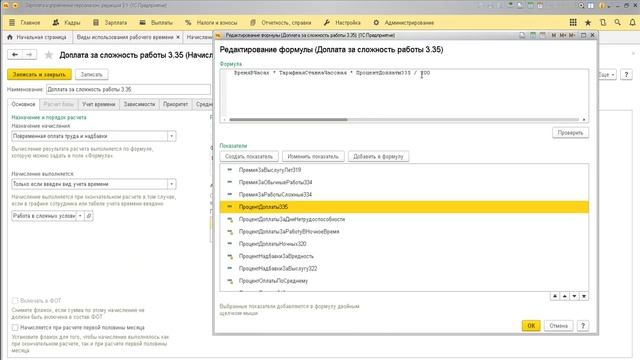This screenshot has height=360, width=640.
Task: Click Записать и закрыть button
Action: [x=39, y=75]
